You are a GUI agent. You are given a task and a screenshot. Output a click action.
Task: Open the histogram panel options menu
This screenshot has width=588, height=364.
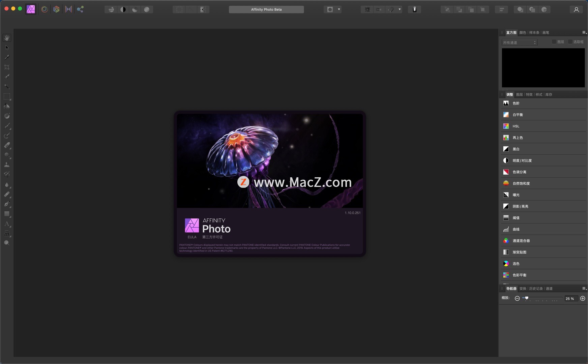click(584, 32)
